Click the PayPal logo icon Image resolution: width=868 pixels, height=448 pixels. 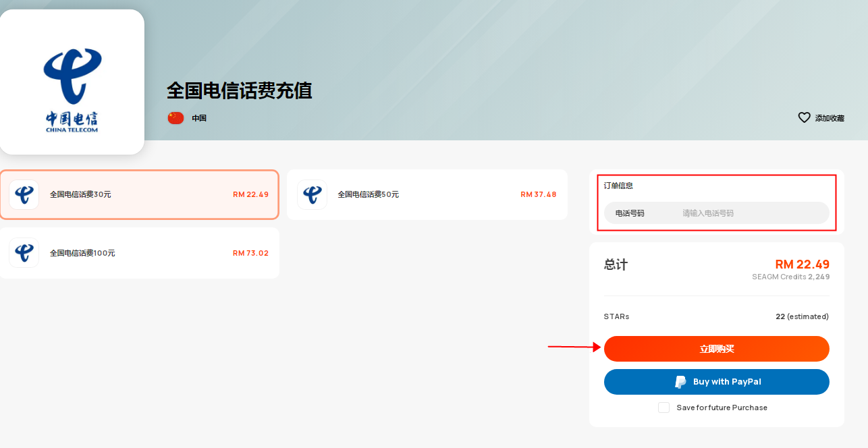point(681,382)
